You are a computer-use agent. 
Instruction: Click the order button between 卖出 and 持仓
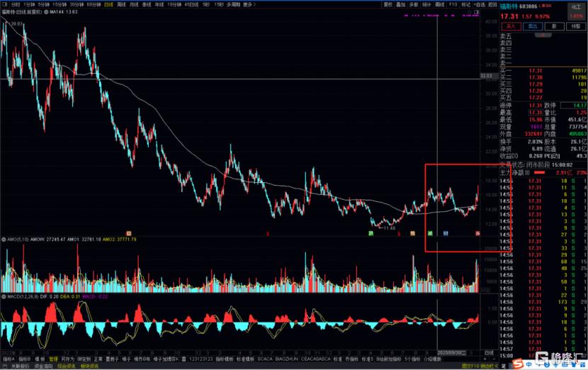point(554,26)
